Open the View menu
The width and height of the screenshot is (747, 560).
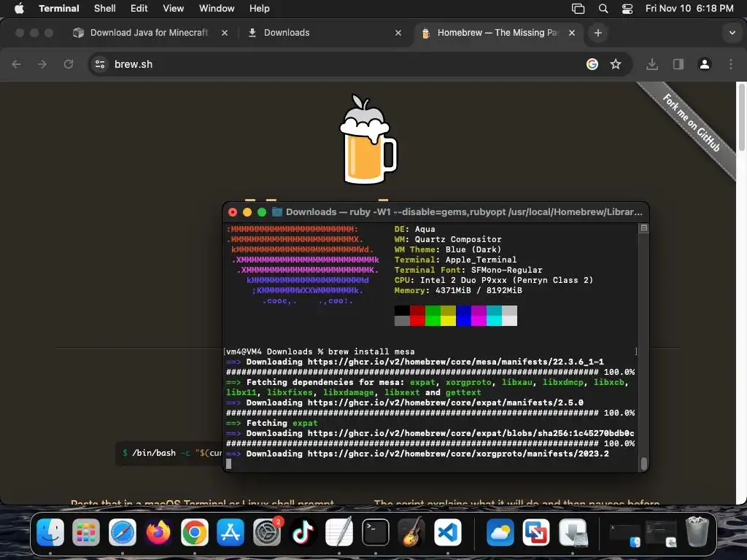click(x=174, y=8)
